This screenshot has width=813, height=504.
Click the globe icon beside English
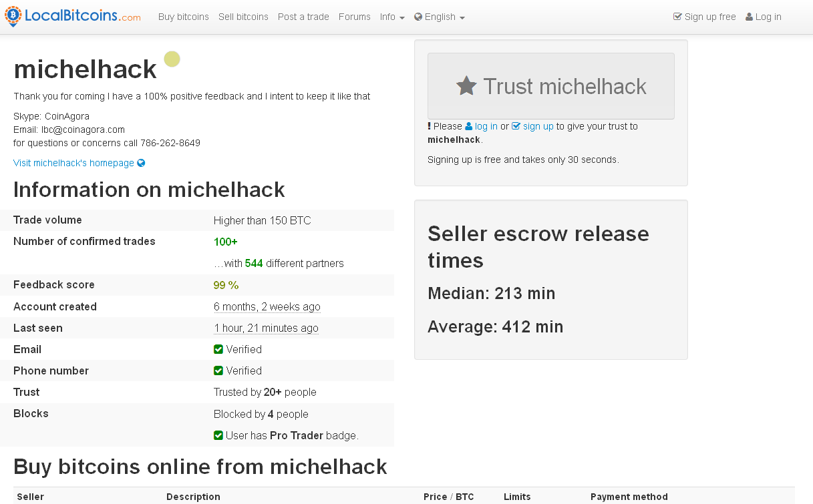coord(418,17)
